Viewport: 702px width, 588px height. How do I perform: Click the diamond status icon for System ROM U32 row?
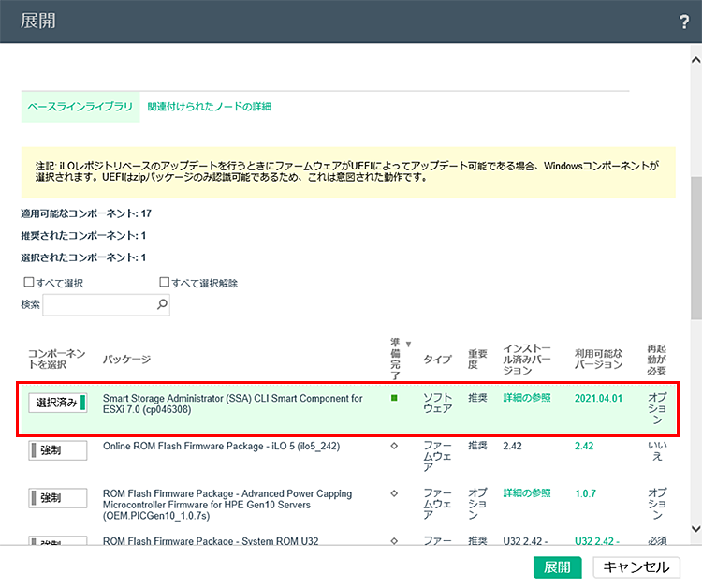tap(394, 541)
